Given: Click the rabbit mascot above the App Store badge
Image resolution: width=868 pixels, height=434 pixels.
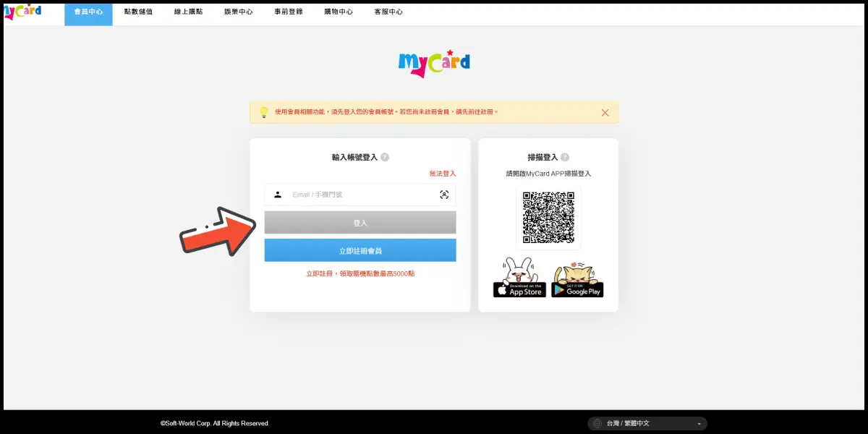Looking at the screenshot, I should point(519,269).
